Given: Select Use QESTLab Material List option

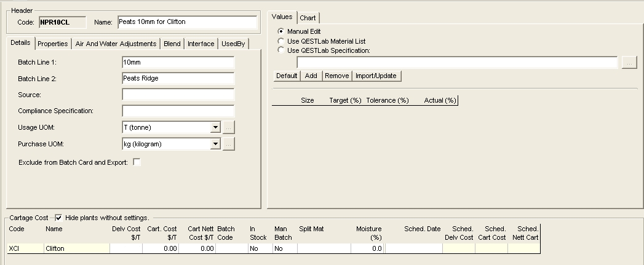Looking at the screenshot, I should pos(282,41).
